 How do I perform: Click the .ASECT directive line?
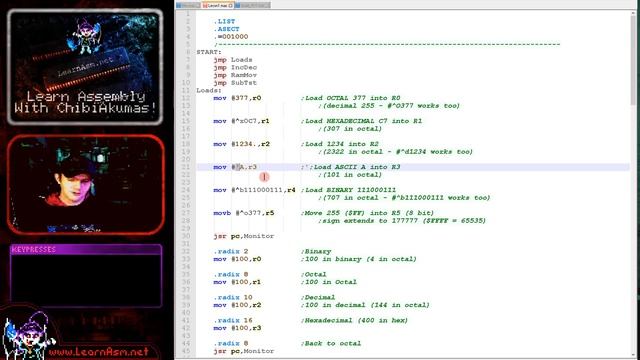click(x=227, y=29)
